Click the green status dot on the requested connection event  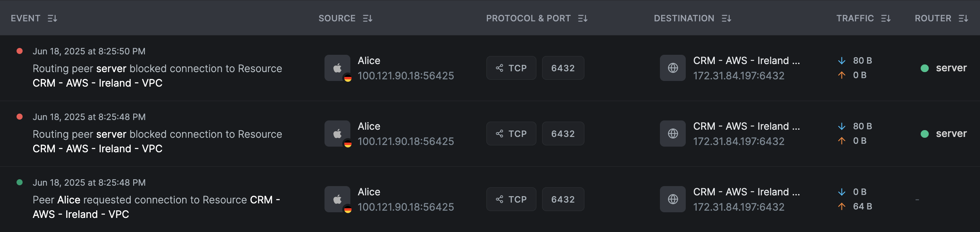pos(19,182)
